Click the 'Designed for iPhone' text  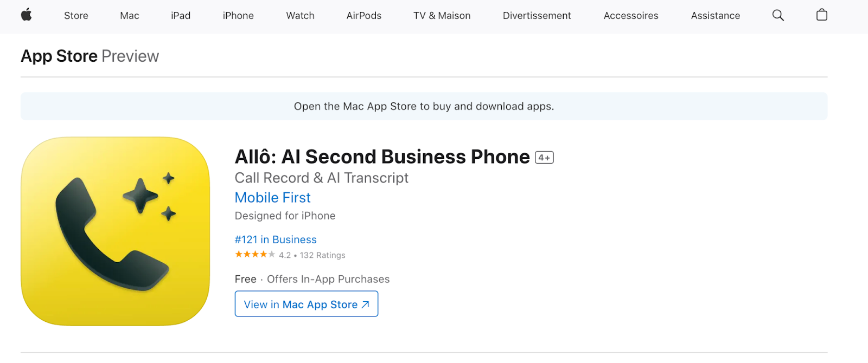(285, 216)
